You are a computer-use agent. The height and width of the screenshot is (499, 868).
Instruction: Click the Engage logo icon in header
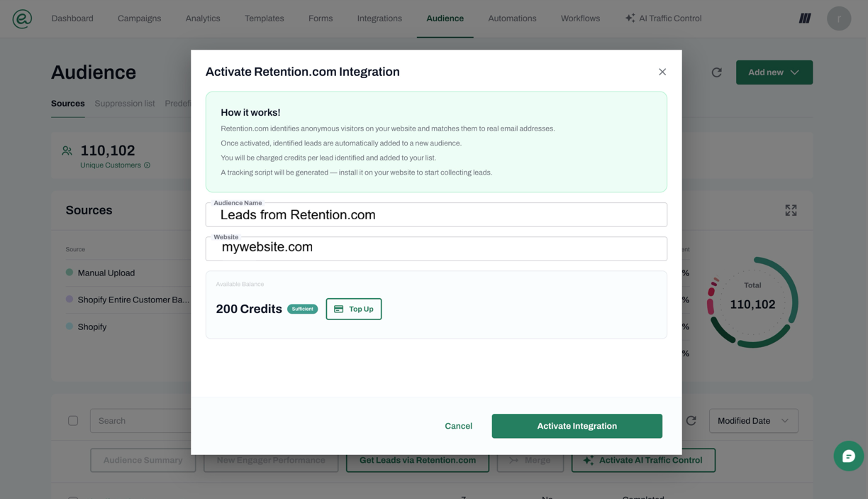(x=22, y=18)
